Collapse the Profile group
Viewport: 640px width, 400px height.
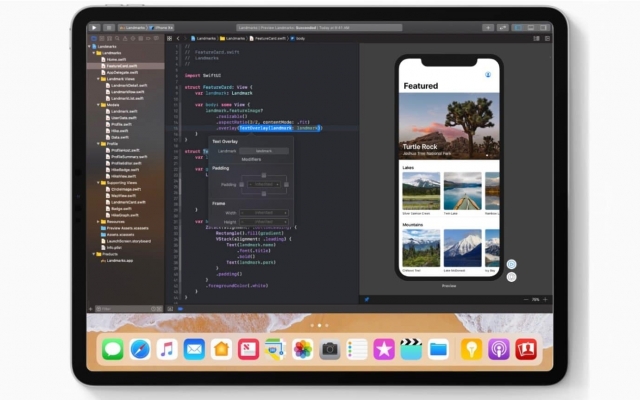click(98, 144)
